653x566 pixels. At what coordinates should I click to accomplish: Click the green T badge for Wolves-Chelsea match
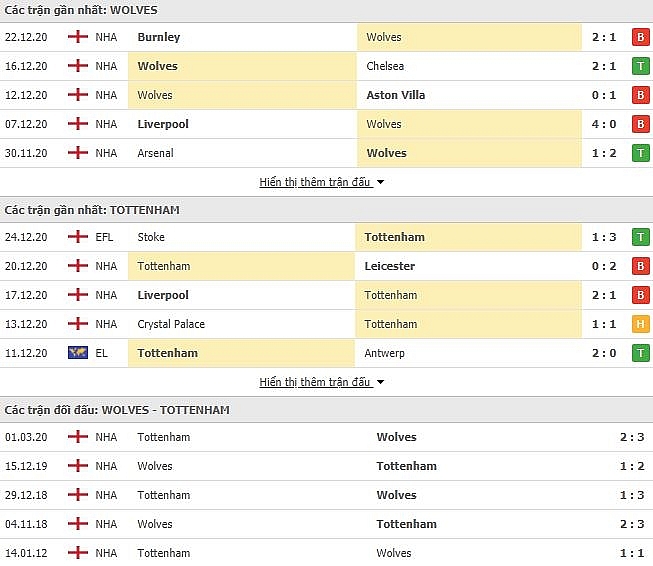coord(641,66)
